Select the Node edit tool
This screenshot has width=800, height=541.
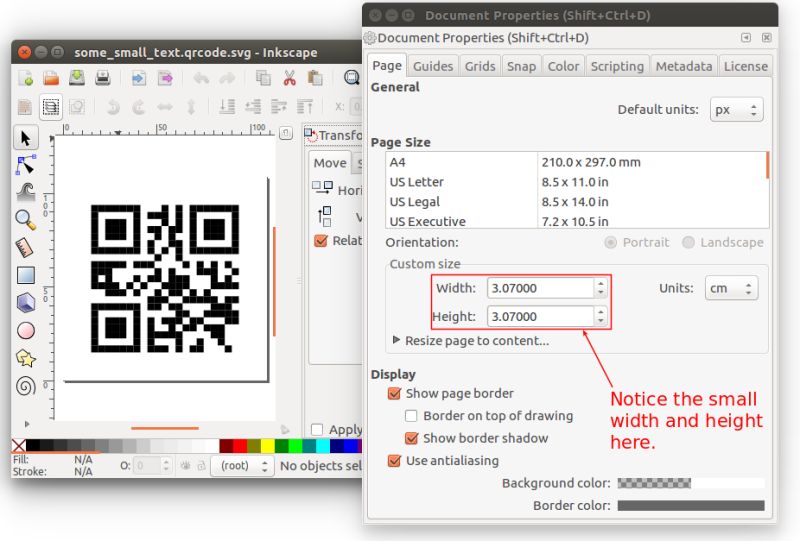point(26,165)
